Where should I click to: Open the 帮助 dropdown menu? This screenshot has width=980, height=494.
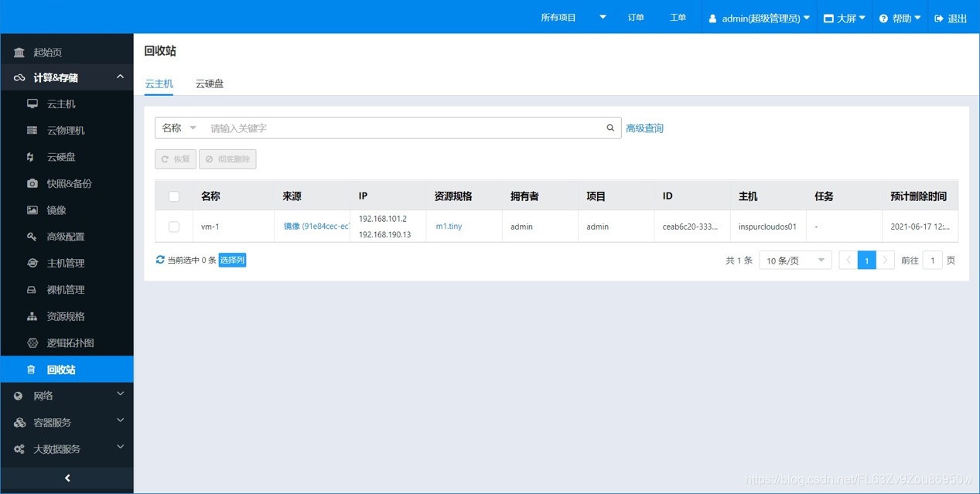900,19
